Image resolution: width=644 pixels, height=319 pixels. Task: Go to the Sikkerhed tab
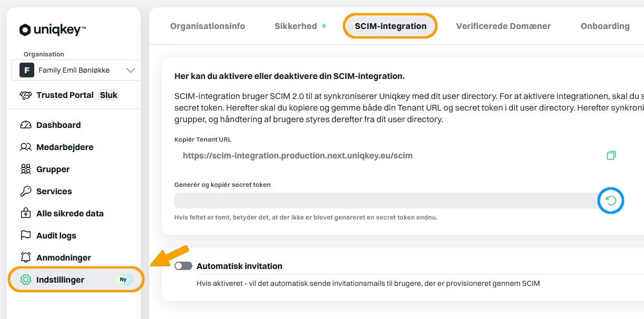(x=296, y=26)
